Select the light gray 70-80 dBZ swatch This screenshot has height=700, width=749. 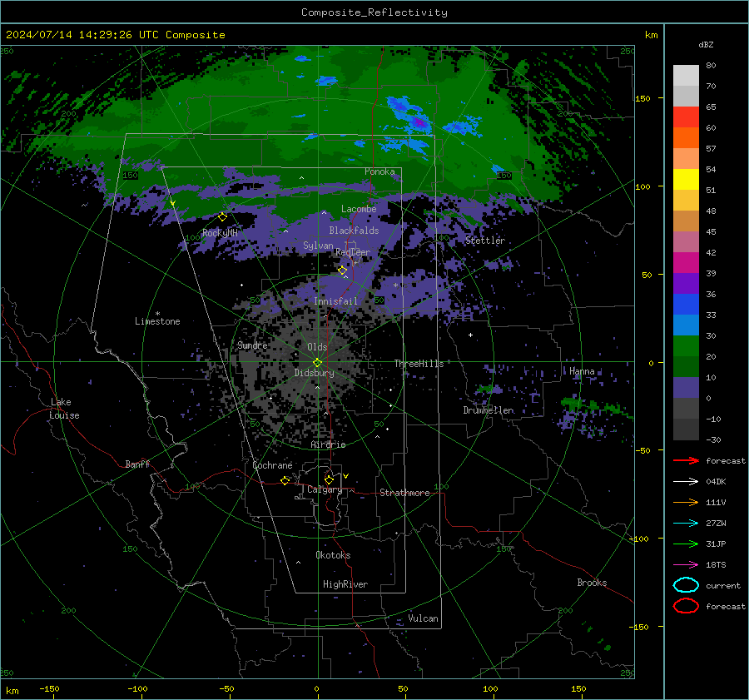[686, 76]
